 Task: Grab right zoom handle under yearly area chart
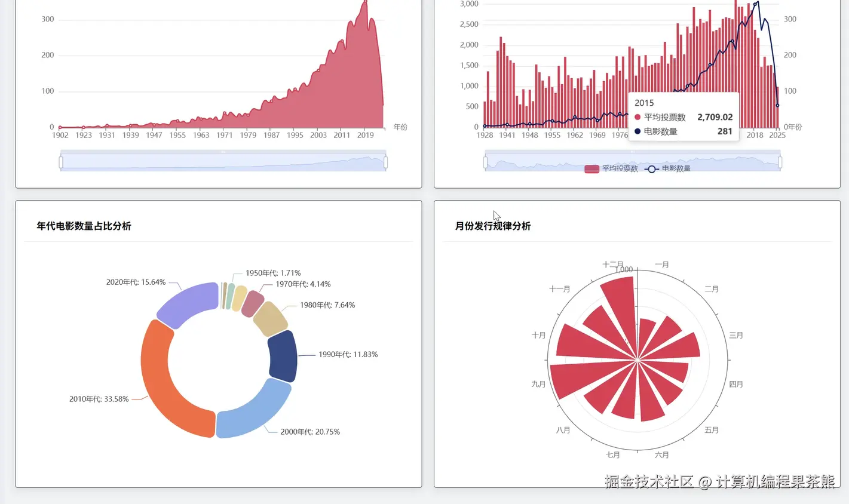[x=385, y=162]
